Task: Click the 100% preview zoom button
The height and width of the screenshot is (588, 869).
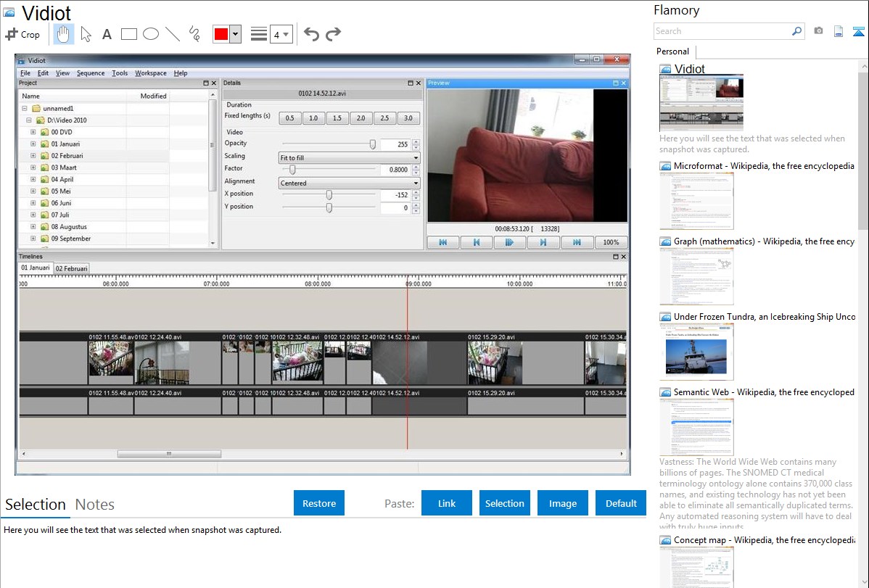Action: (x=611, y=242)
